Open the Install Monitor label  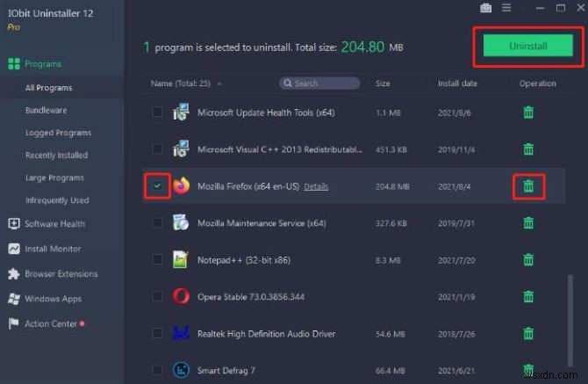(53, 249)
